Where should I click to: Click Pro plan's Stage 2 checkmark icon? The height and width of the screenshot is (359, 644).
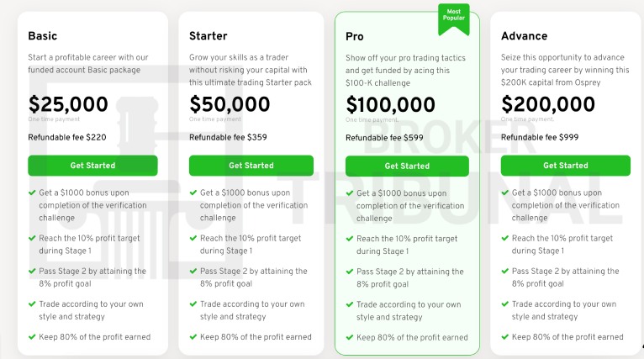(x=350, y=271)
